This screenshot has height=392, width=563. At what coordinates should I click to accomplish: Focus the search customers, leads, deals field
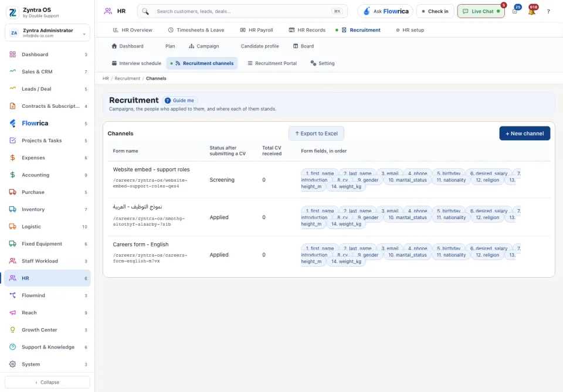click(x=242, y=12)
